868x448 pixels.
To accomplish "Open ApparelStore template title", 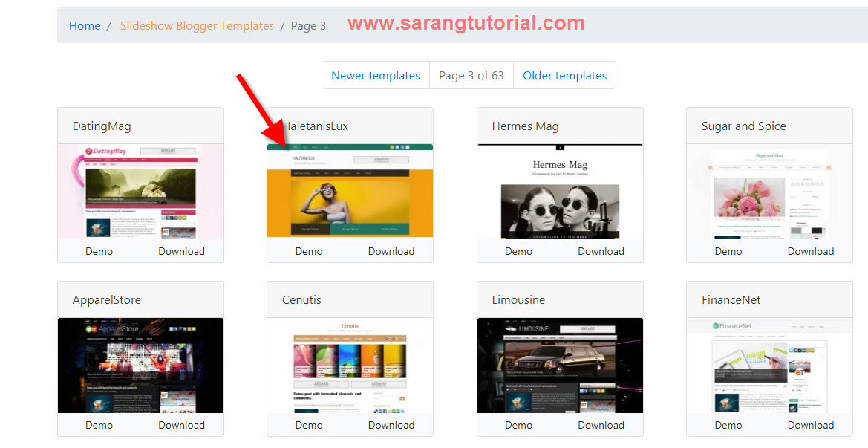I will coord(107,300).
